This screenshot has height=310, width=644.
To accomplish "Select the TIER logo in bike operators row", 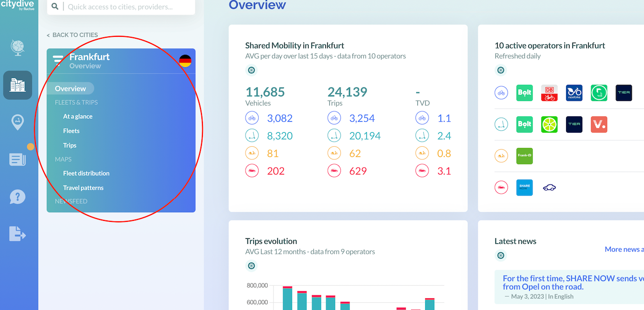I will click(x=624, y=93).
